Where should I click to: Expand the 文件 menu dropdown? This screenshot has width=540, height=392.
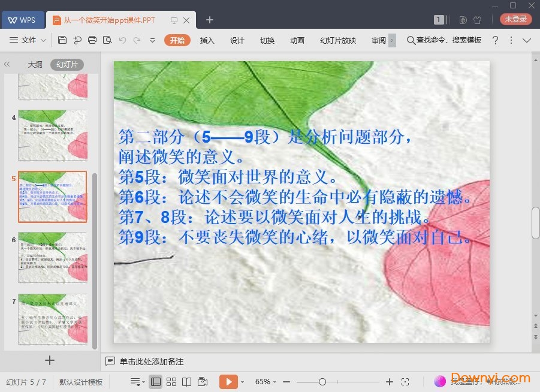[x=29, y=40]
